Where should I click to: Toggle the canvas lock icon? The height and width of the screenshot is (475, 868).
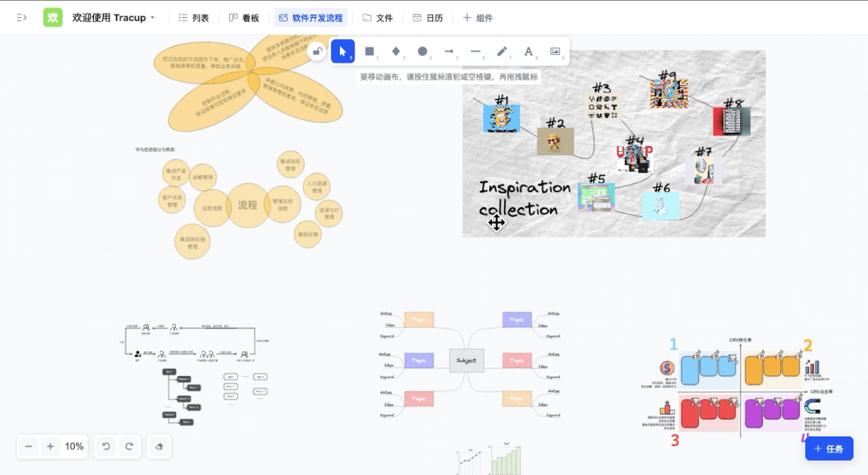pos(317,51)
